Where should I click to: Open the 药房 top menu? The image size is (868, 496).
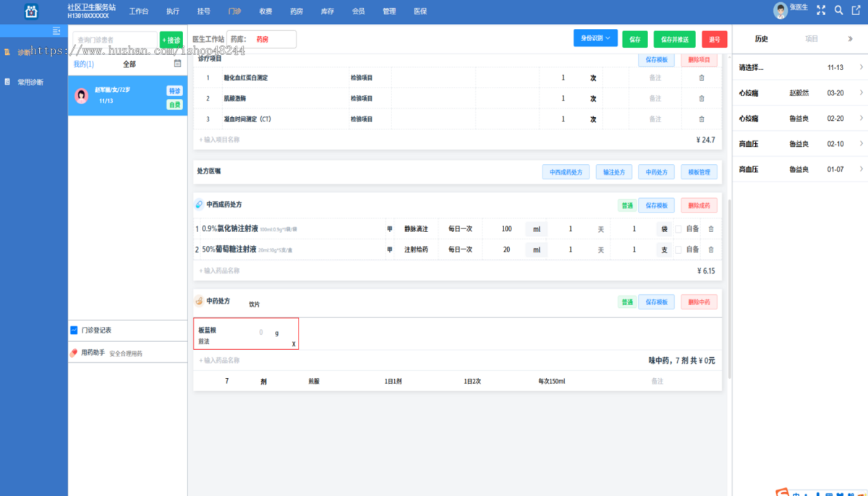point(297,11)
